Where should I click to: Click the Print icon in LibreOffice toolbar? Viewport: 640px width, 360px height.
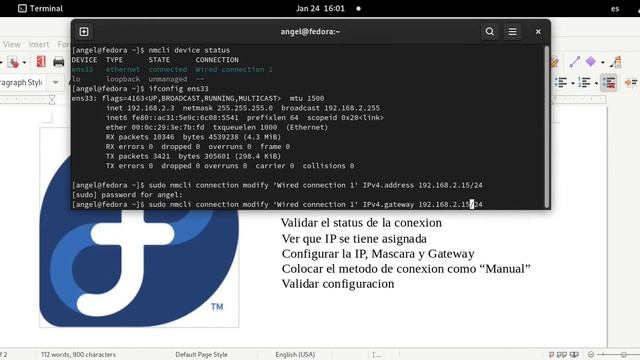[59, 62]
